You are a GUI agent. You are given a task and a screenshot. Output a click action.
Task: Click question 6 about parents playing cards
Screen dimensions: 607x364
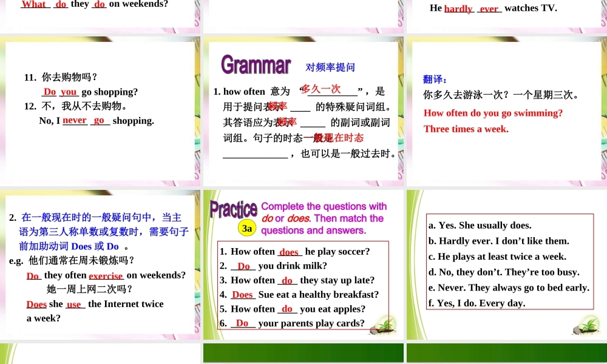pos(292,323)
